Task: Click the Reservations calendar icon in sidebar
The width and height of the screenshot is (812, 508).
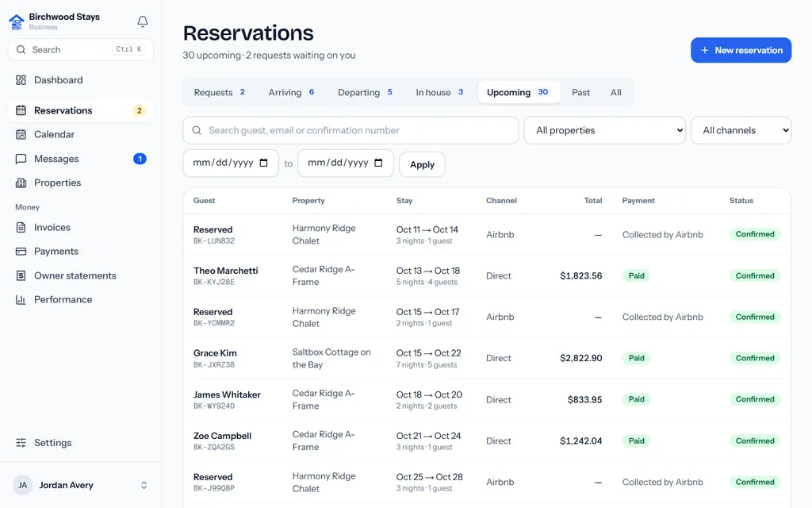Action: click(x=21, y=110)
